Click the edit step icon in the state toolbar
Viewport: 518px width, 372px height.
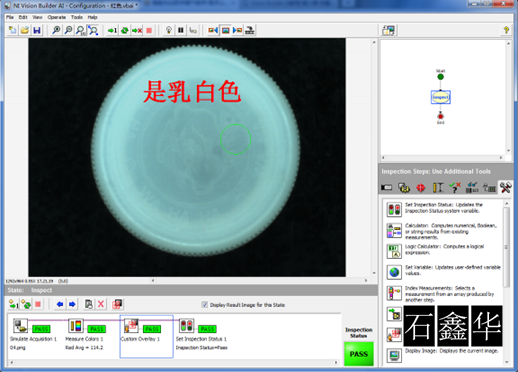coord(88,304)
